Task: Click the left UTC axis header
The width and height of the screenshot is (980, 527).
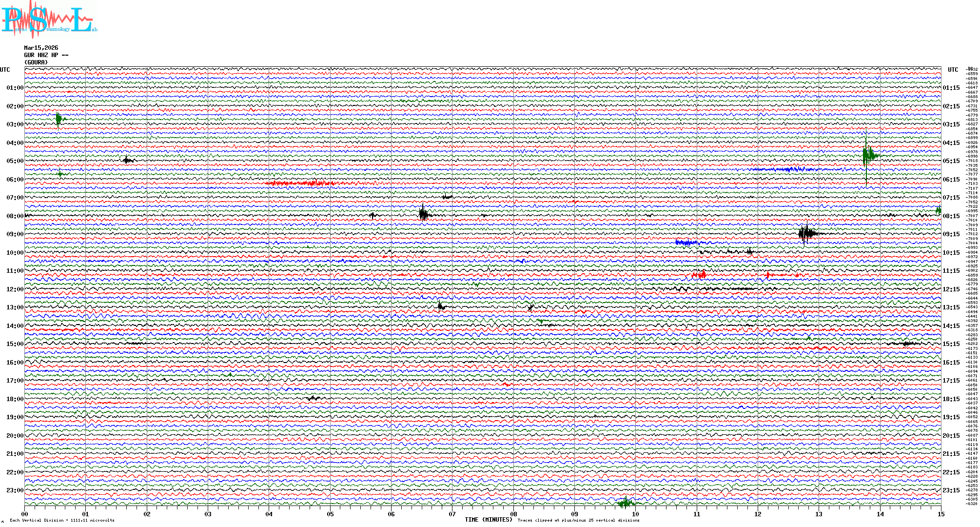Action: 5,70
